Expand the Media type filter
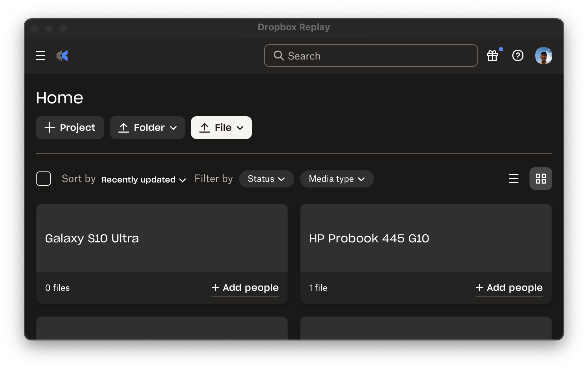The width and height of the screenshot is (588, 370). tap(337, 179)
